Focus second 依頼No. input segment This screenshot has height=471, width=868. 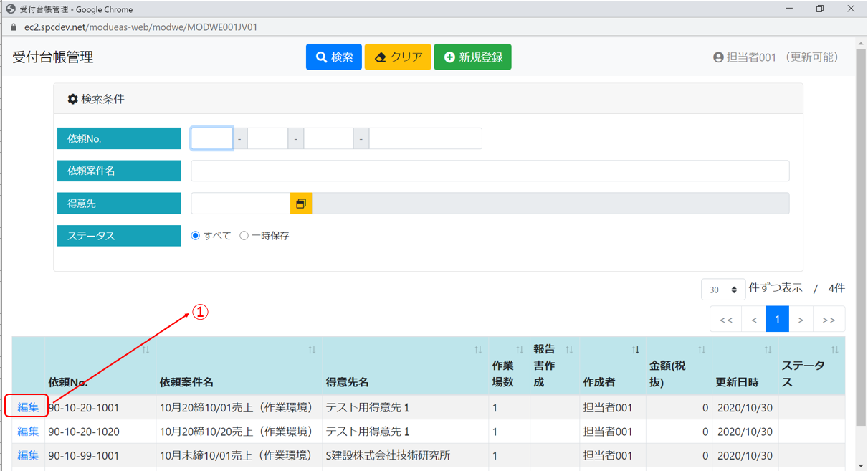coord(267,138)
